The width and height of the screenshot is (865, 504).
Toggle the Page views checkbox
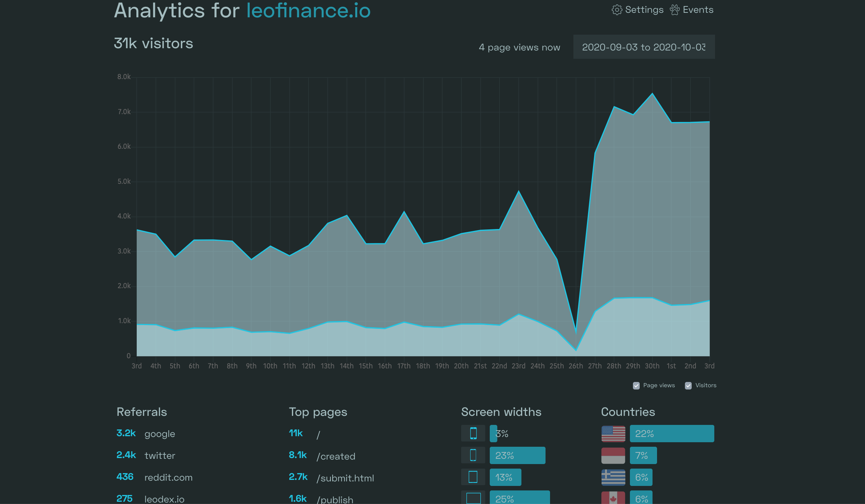click(x=636, y=385)
